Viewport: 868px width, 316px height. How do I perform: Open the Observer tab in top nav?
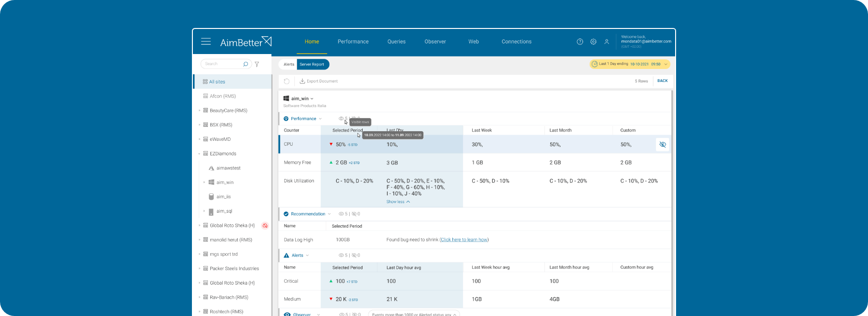[435, 41]
